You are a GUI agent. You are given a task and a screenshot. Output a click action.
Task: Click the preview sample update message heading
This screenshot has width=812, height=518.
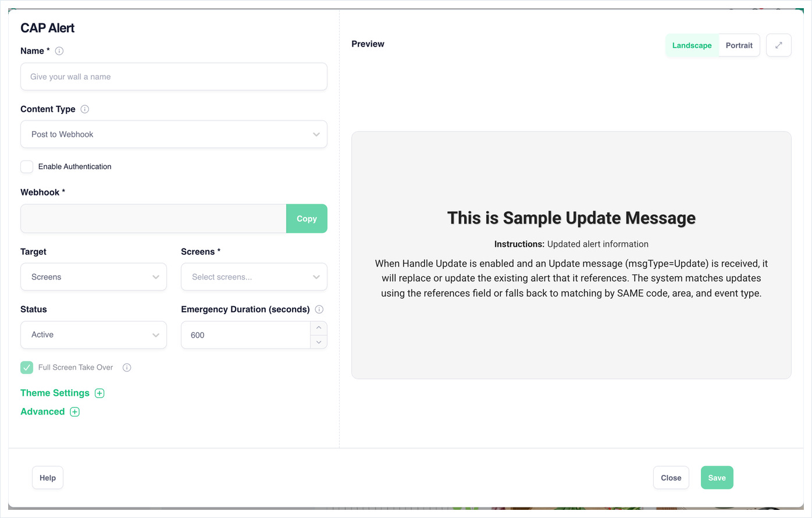(571, 218)
